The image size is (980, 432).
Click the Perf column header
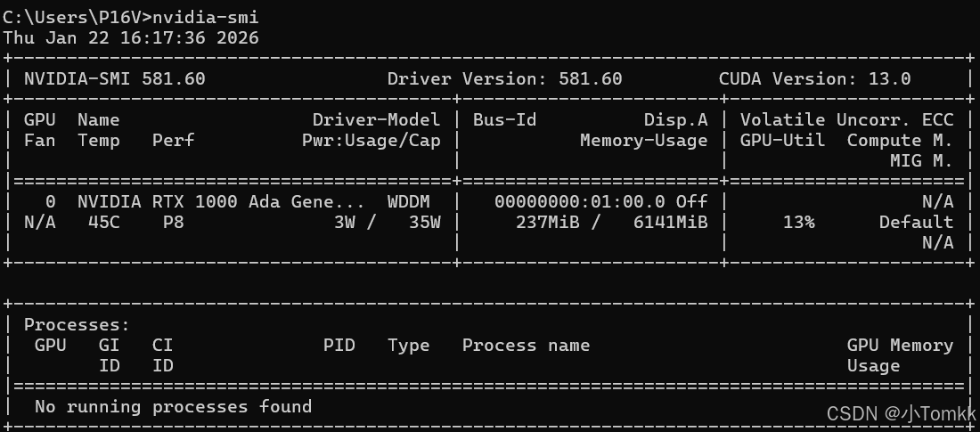[173, 140]
